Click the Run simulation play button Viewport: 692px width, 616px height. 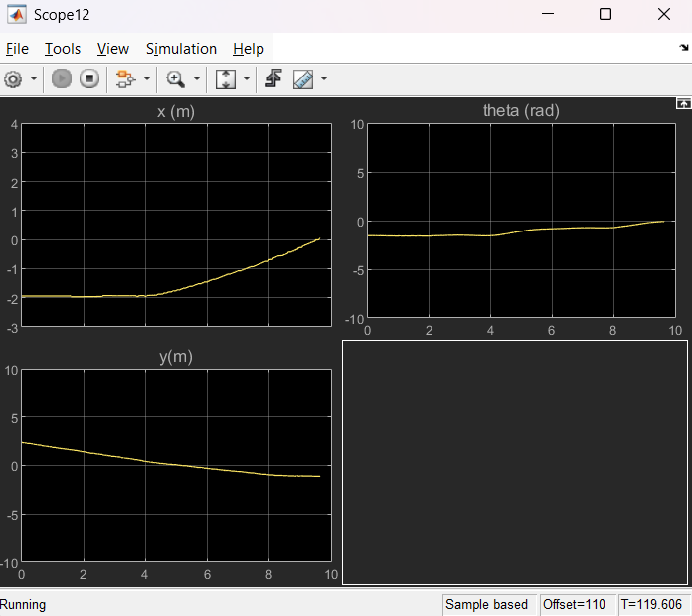tap(62, 78)
